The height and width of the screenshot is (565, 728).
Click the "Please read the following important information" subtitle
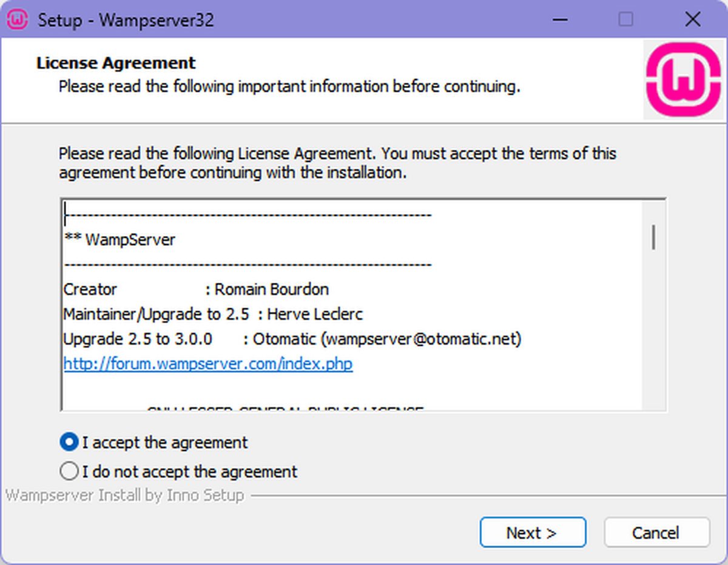[289, 87]
